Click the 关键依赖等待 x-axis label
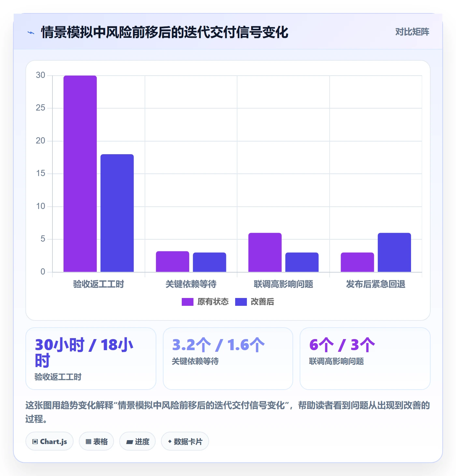 (x=191, y=284)
